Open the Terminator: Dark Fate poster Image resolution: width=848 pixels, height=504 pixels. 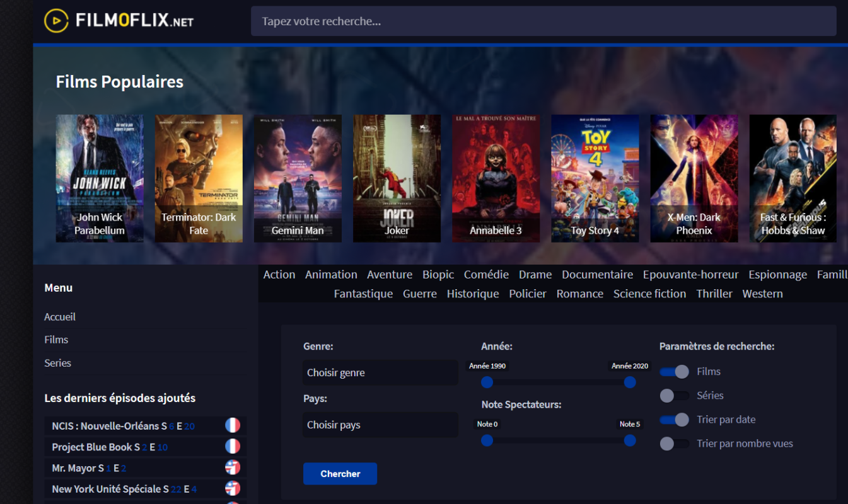199,178
